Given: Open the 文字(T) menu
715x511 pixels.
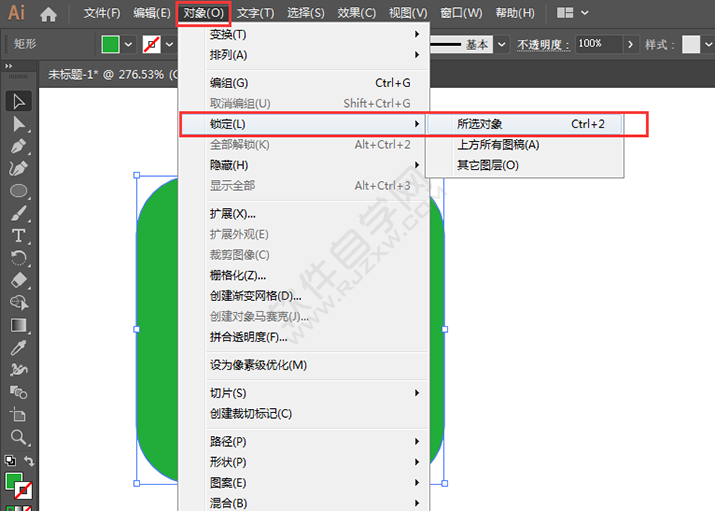Looking at the screenshot, I should click(255, 13).
